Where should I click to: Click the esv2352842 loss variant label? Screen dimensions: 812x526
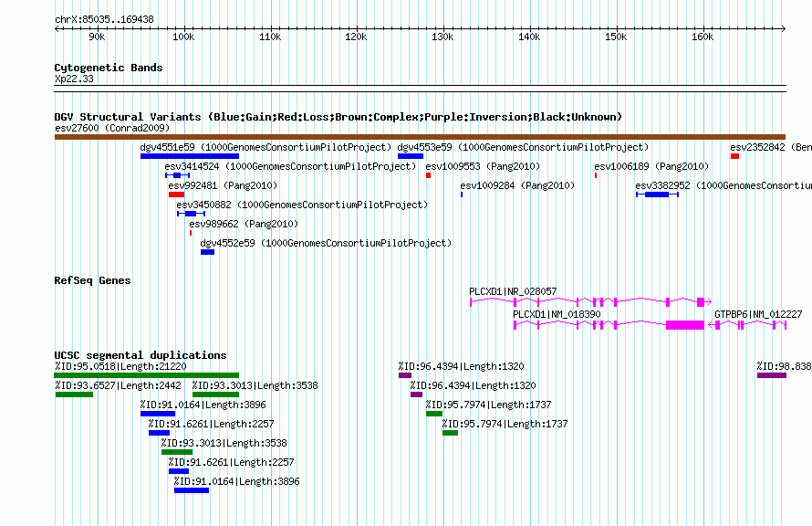(771, 147)
